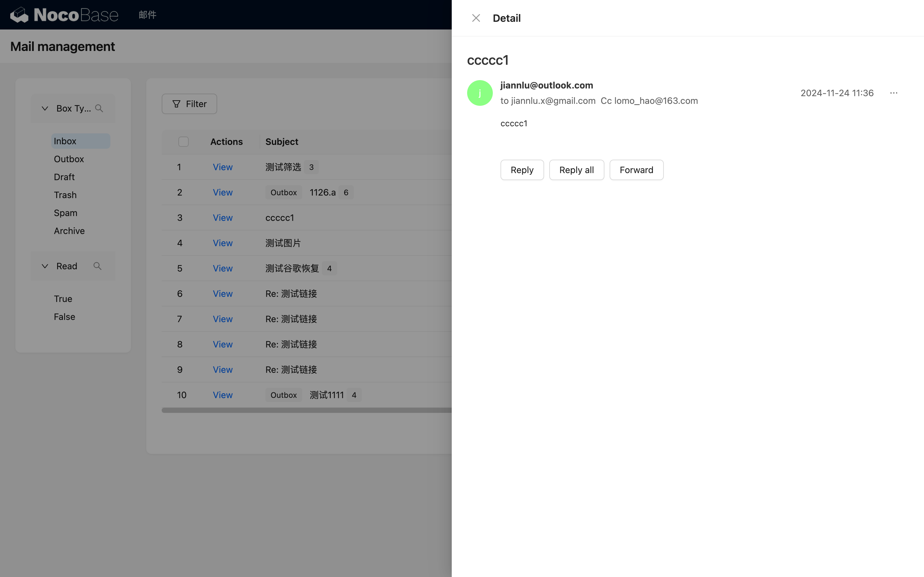Click View link for ccccc1 row
The image size is (924, 577).
click(x=223, y=218)
